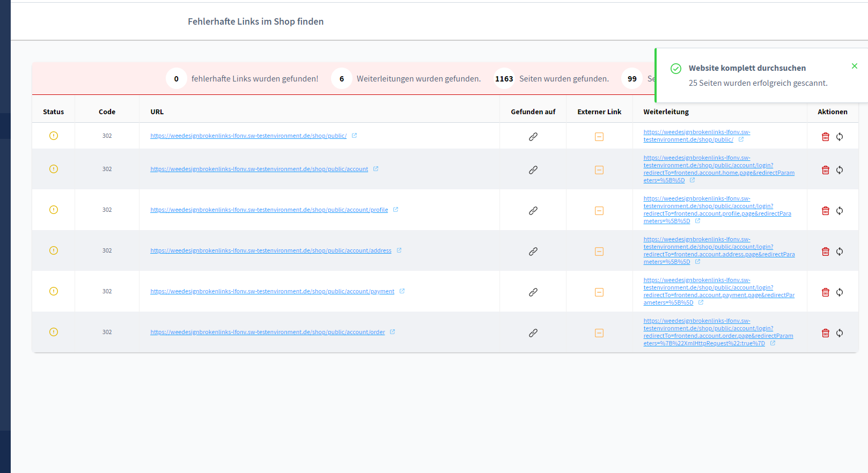This screenshot has width=868, height=473.
Task: Open the account/payment URL link
Action: pos(273,291)
